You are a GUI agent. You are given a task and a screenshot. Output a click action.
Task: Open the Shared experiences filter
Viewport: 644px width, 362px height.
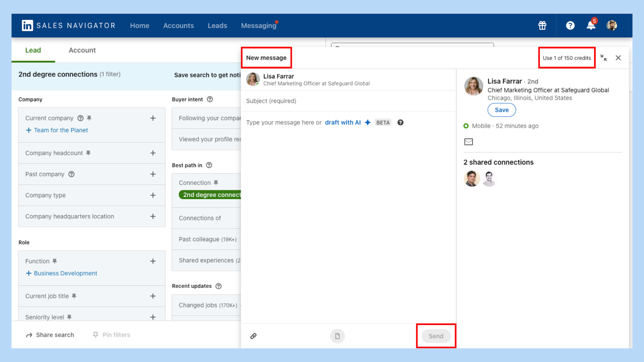206,260
